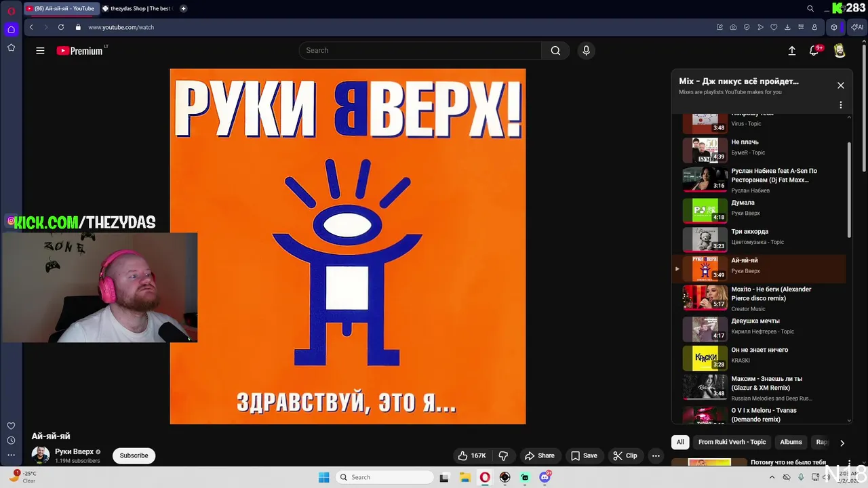Go back with the browser back arrow
This screenshot has height=488, width=868.
(x=31, y=27)
